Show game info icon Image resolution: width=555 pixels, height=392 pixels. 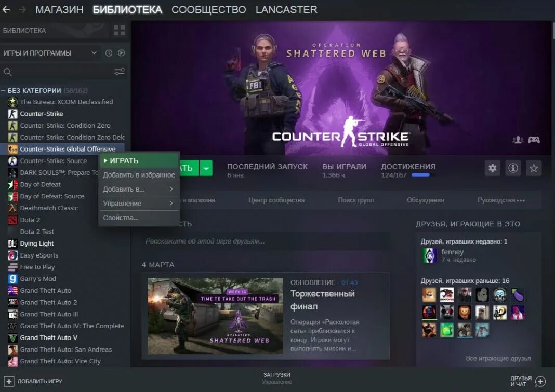(x=513, y=168)
